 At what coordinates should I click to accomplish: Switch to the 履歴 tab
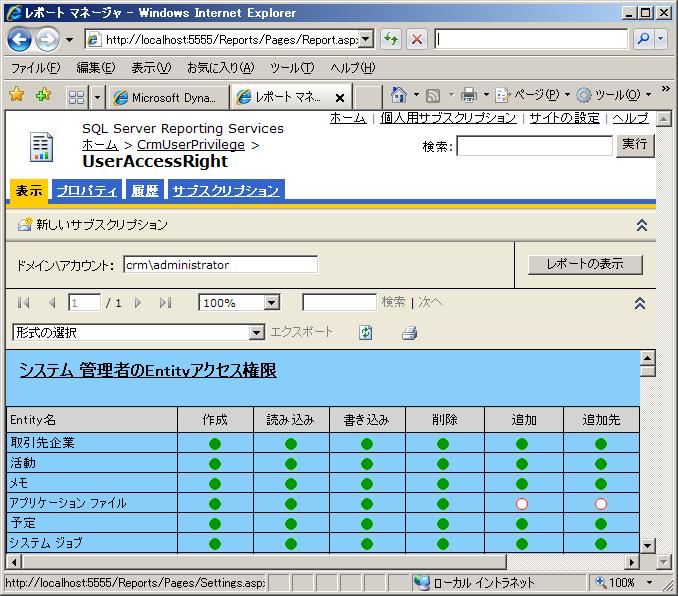click(x=145, y=190)
